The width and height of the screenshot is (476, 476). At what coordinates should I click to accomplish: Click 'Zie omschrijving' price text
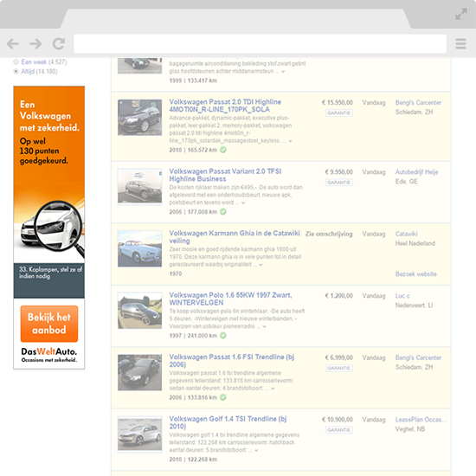click(329, 234)
